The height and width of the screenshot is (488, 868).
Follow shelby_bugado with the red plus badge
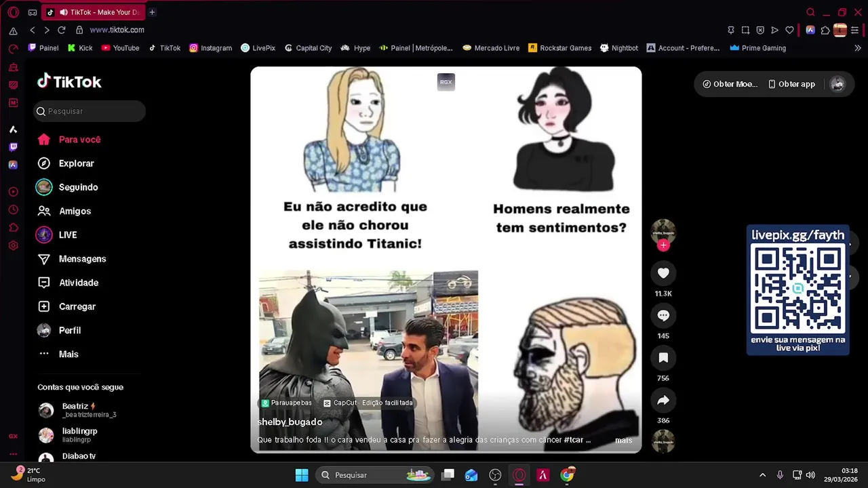coord(663,245)
